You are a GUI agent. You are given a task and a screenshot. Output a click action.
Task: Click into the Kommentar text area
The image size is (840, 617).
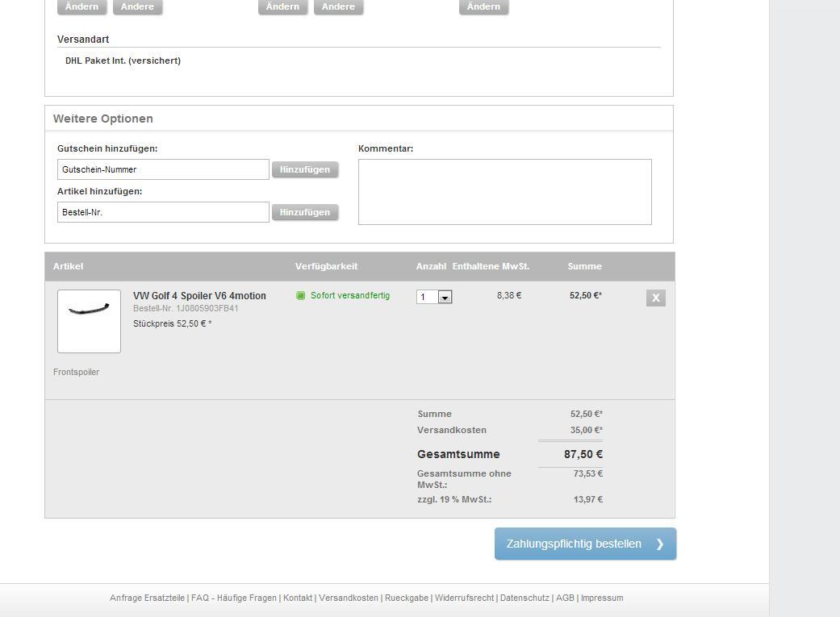[x=505, y=192]
